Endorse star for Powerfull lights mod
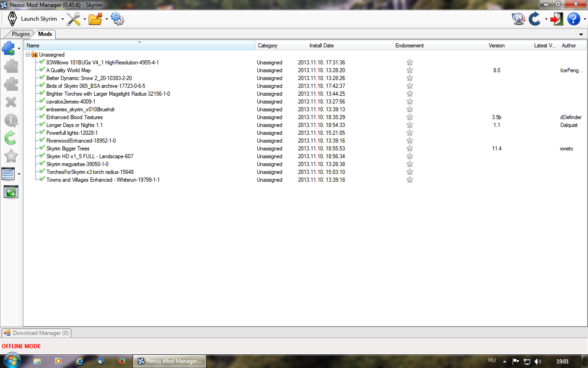 [x=410, y=132]
